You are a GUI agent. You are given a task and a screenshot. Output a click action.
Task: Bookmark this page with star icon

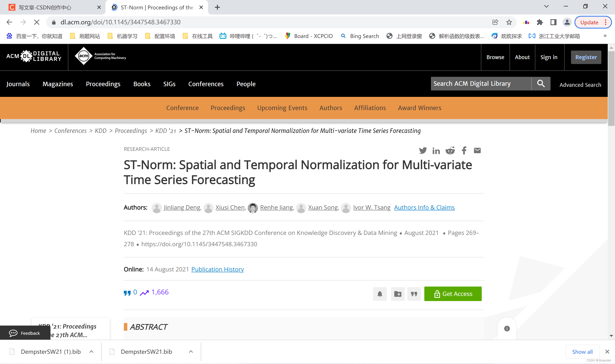[x=509, y=22]
